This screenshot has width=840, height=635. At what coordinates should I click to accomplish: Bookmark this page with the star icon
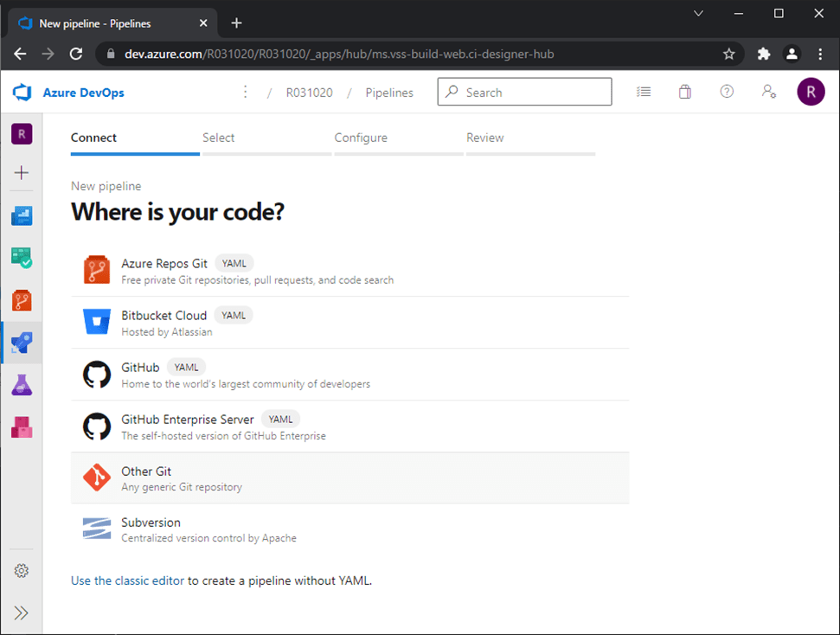tap(728, 54)
